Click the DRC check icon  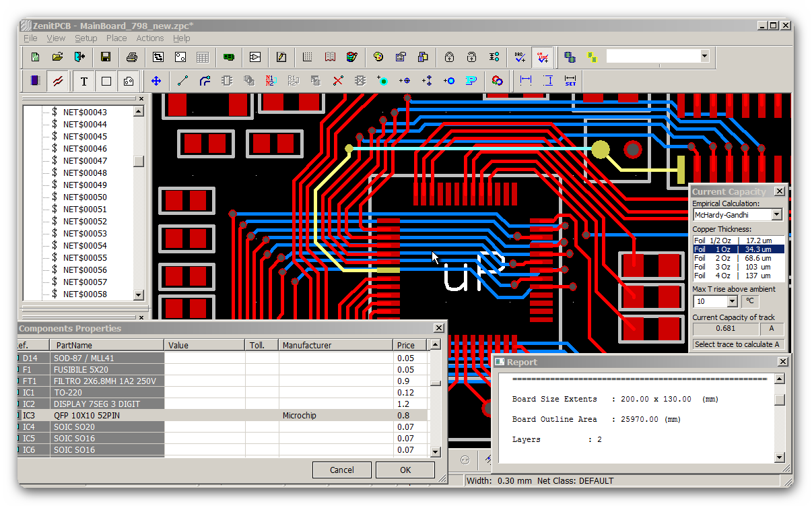520,57
